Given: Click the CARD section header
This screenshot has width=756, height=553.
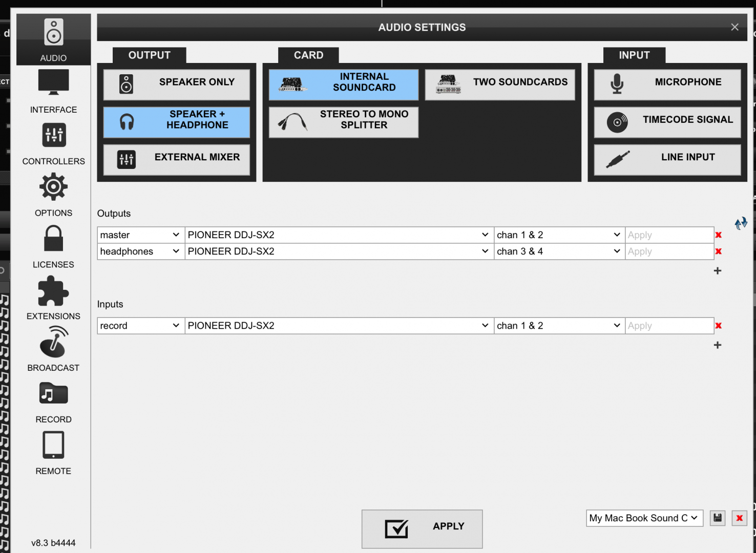Looking at the screenshot, I should click(308, 55).
